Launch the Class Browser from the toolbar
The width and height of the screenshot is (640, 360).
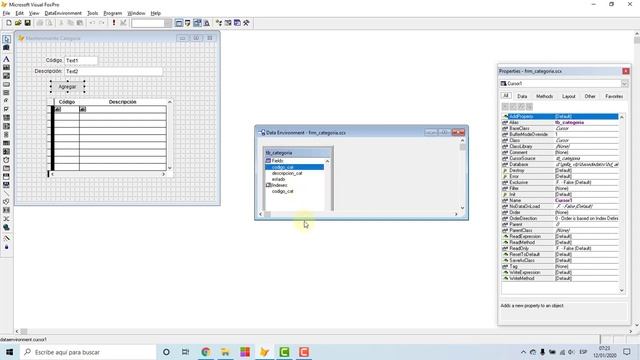(219, 23)
